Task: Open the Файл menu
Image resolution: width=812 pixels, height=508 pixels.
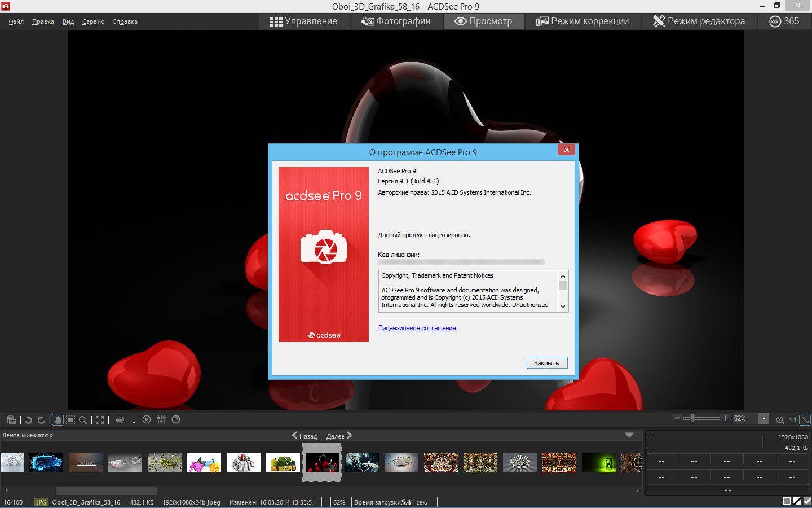Action: coord(16,21)
